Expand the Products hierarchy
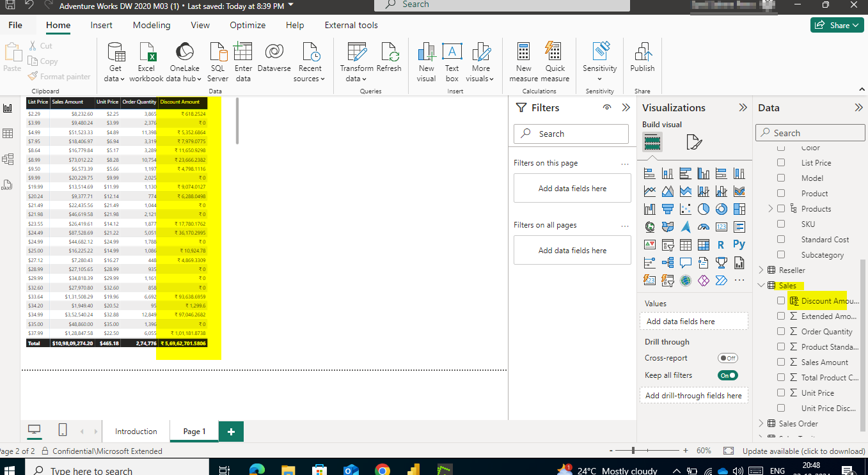Screen dimensions: 868x475 771,208
